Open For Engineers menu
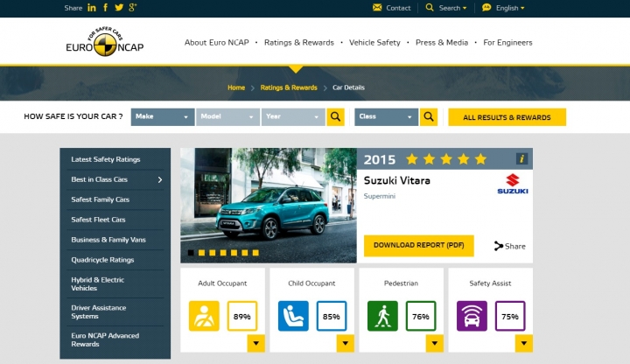This screenshot has height=364, width=630. [507, 42]
